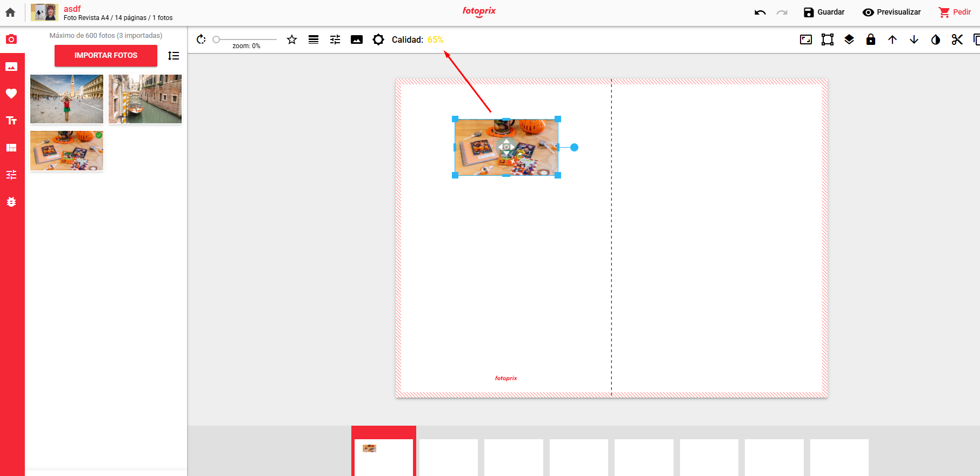Click the move handle at photo center
The height and width of the screenshot is (476, 980).
[506, 147]
